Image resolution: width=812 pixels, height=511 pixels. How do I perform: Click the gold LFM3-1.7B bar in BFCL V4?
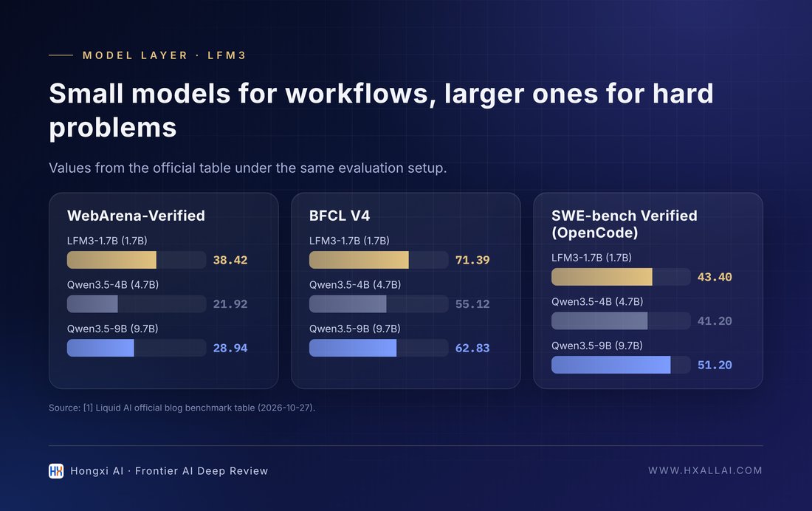pos(359,260)
